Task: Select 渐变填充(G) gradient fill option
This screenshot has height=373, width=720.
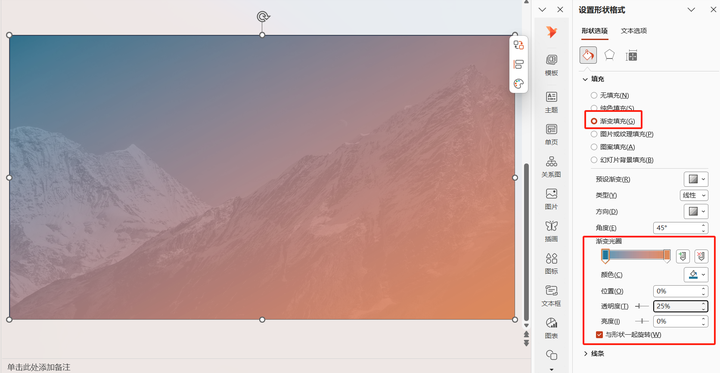Action: [613, 121]
